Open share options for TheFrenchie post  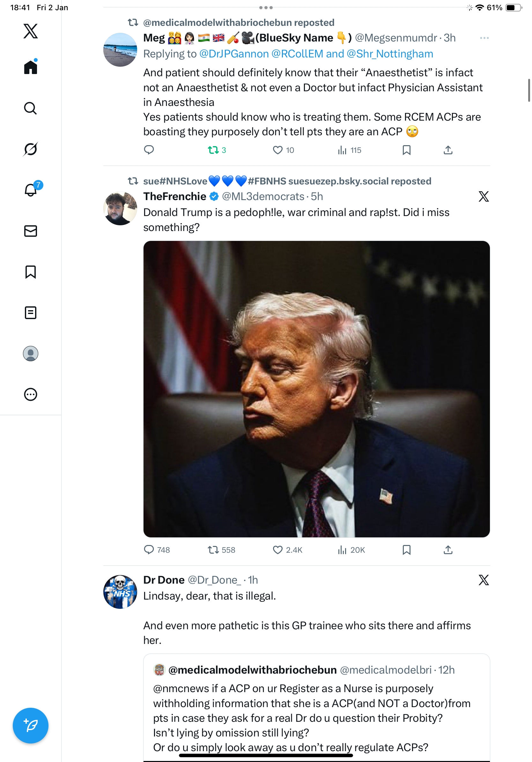coord(448,550)
